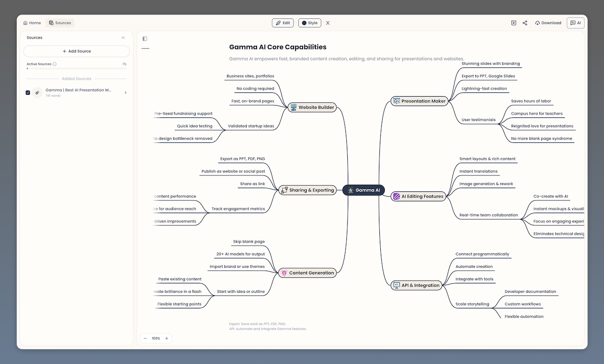Select the Sources tab

coord(60,23)
